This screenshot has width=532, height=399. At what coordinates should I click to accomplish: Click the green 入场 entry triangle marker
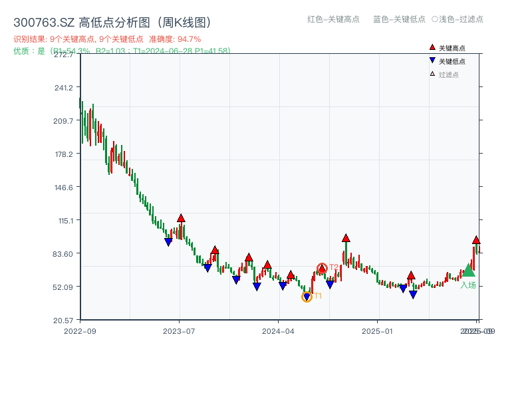pyautogui.click(x=469, y=271)
